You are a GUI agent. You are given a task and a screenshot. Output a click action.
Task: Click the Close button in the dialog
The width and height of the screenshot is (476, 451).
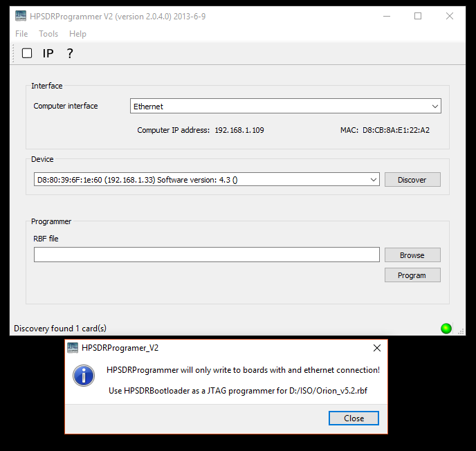coord(354,418)
